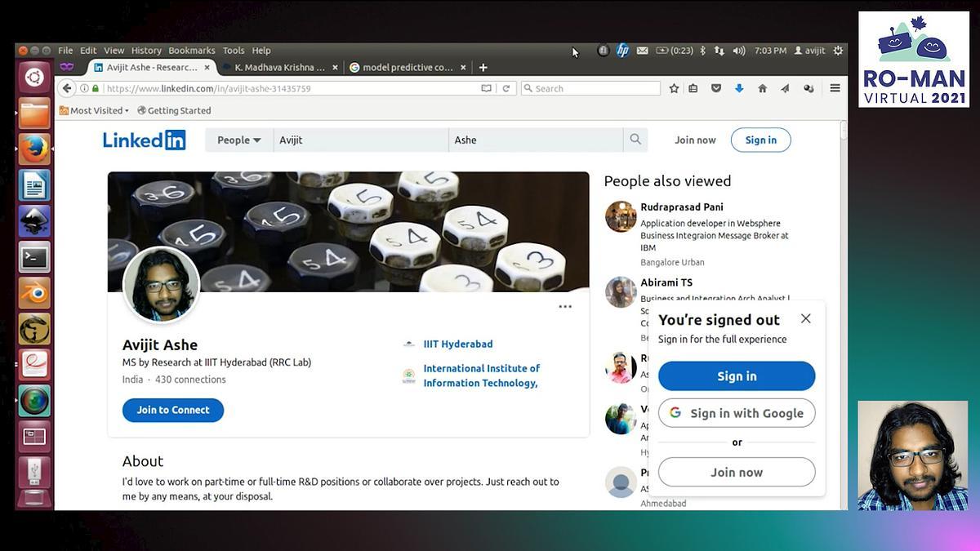Image resolution: width=980 pixels, height=551 pixels.
Task: Click the Firefox home toolbar icon
Action: (762, 88)
